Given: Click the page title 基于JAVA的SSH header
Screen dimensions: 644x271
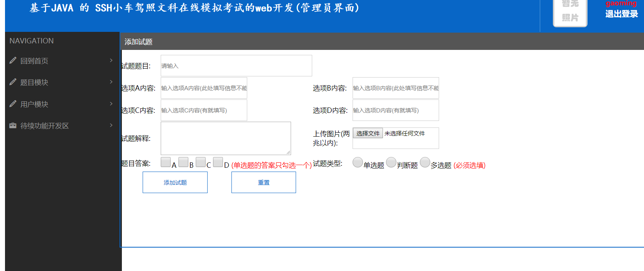Looking at the screenshot, I should pos(195,8).
